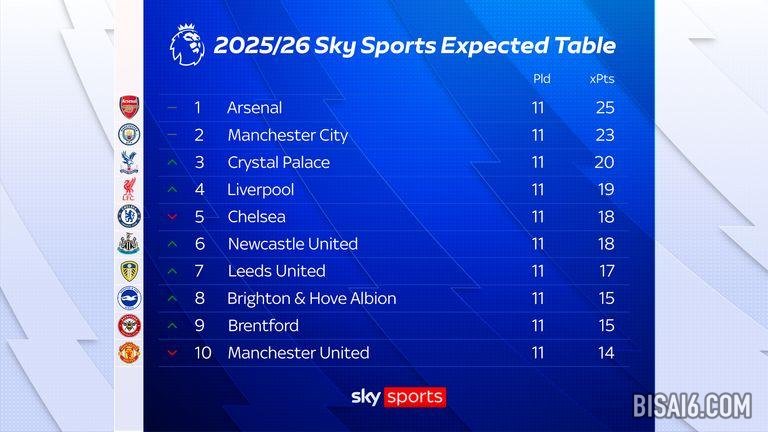Click the red down arrow beside Chelsea

click(172, 216)
